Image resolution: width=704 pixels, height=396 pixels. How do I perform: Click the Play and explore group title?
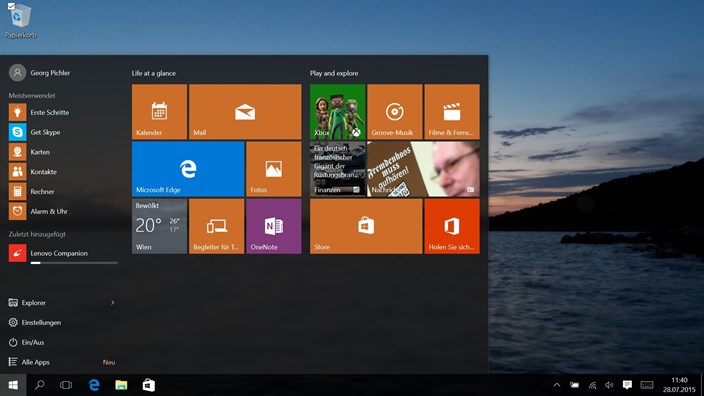[334, 73]
